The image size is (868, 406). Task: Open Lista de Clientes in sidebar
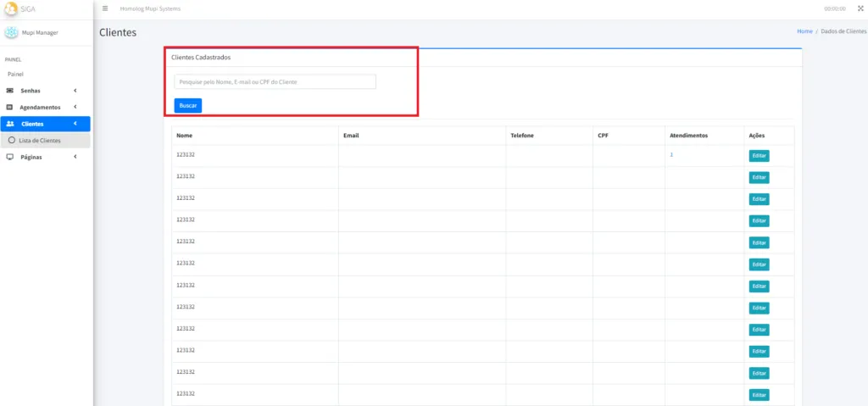click(x=40, y=141)
